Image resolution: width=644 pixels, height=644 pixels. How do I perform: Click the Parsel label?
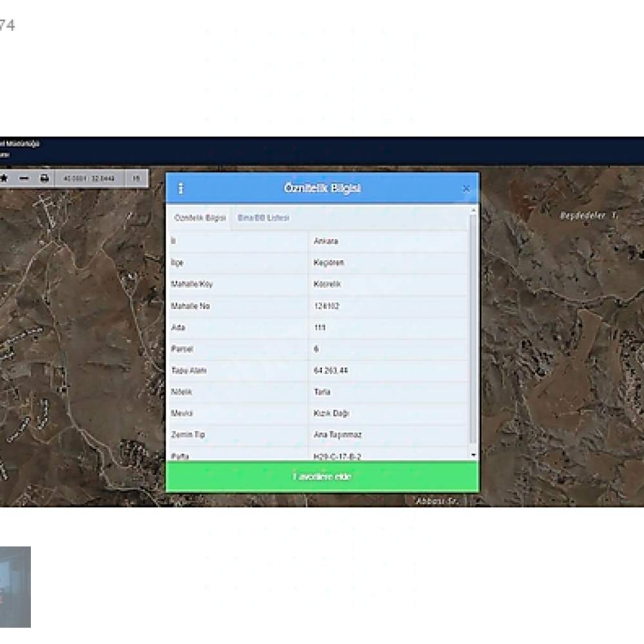point(182,349)
